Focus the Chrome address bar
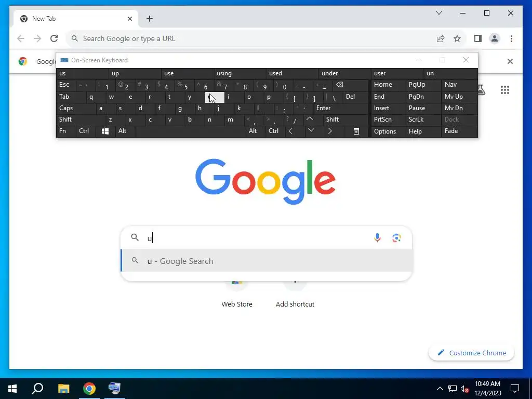Screen dimensions: 532x399 coord(251,38)
